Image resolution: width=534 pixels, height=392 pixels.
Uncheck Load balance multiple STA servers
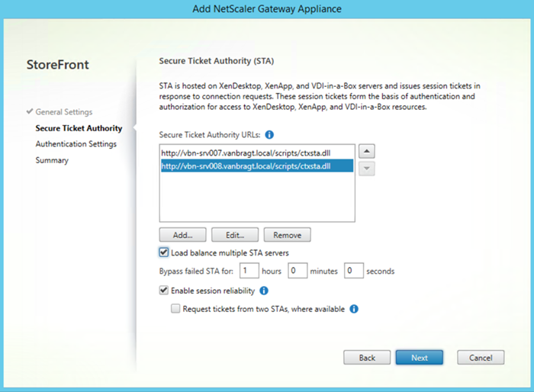[x=164, y=252]
